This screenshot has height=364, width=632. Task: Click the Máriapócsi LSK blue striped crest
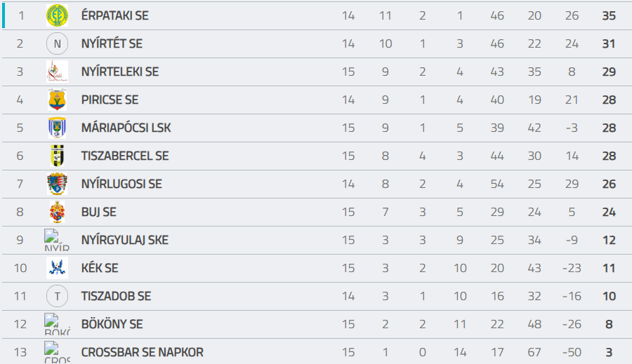[x=58, y=128]
